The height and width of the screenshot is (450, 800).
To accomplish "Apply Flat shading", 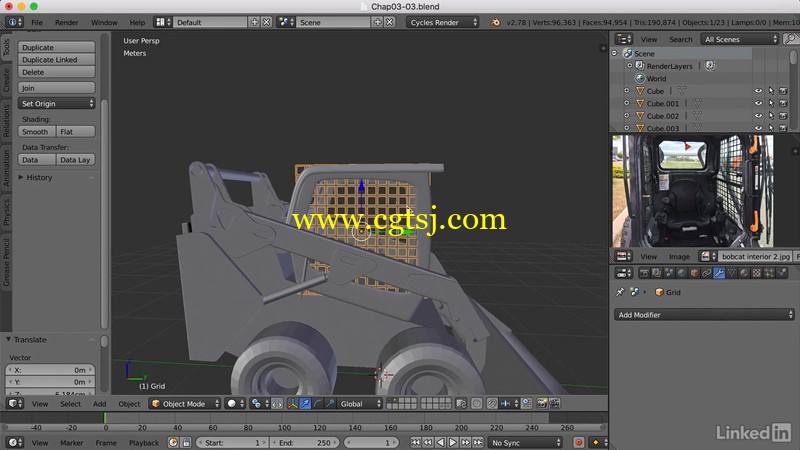I will (76, 132).
